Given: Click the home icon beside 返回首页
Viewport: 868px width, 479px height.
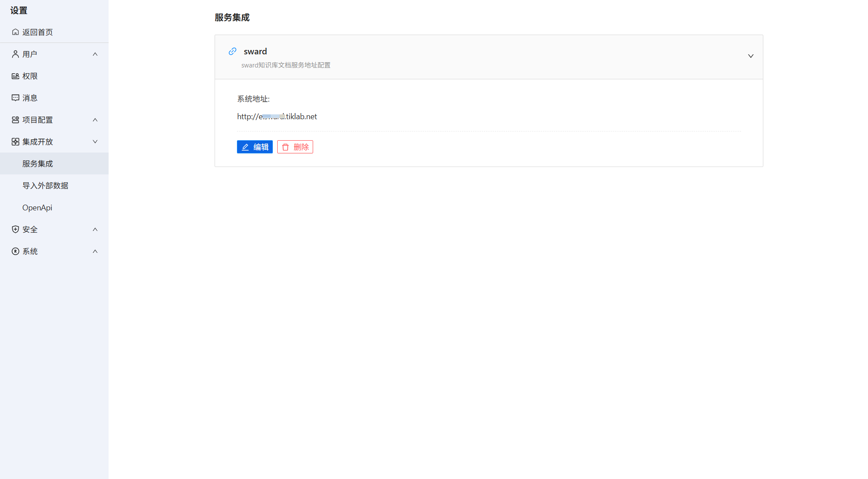Looking at the screenshot, I should tap(15, 32).
